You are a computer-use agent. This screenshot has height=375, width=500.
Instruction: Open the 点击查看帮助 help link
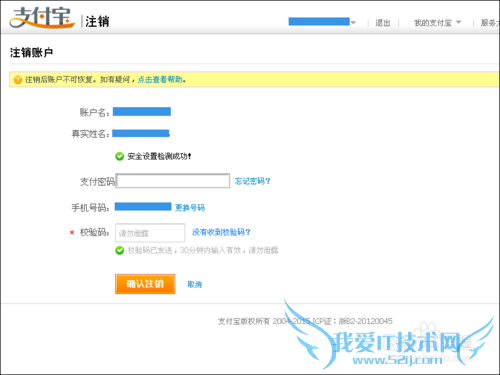[x=160, y=80]
